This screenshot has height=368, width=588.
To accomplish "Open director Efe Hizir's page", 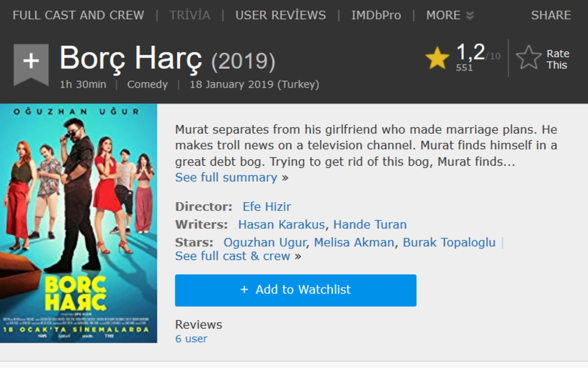I will click(267, 207).
